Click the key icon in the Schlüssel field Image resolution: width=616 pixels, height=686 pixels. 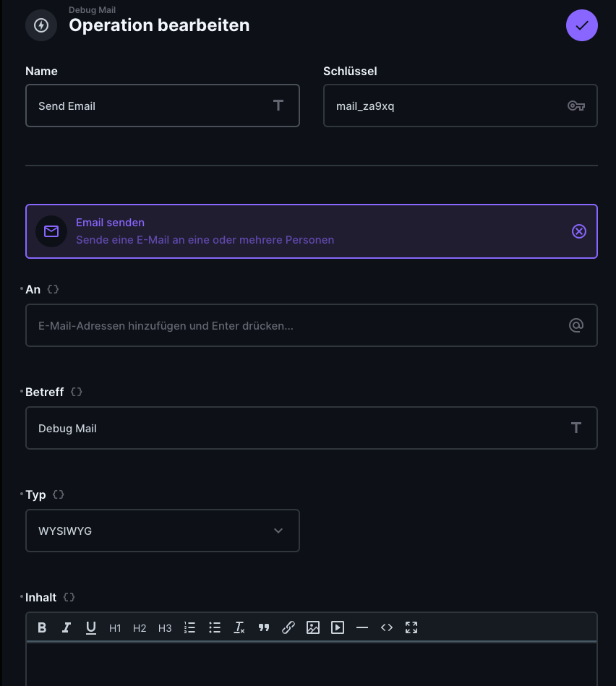(576, 106)
